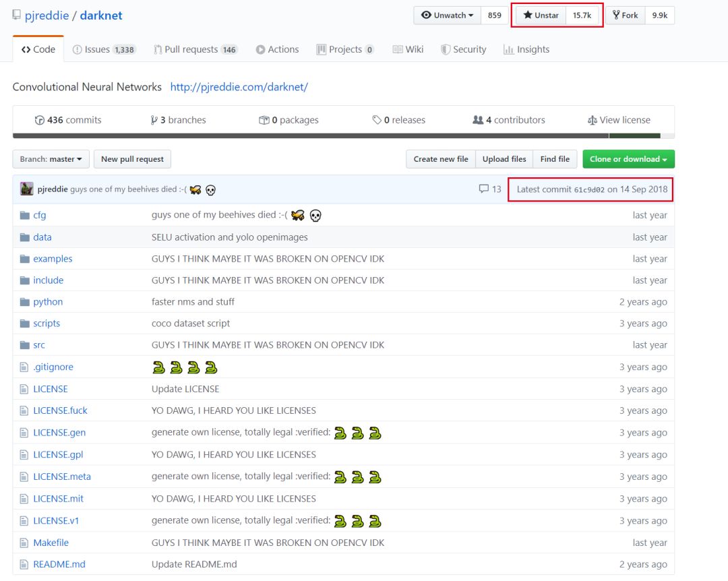Click the comment bubble icon with 13

483,189
